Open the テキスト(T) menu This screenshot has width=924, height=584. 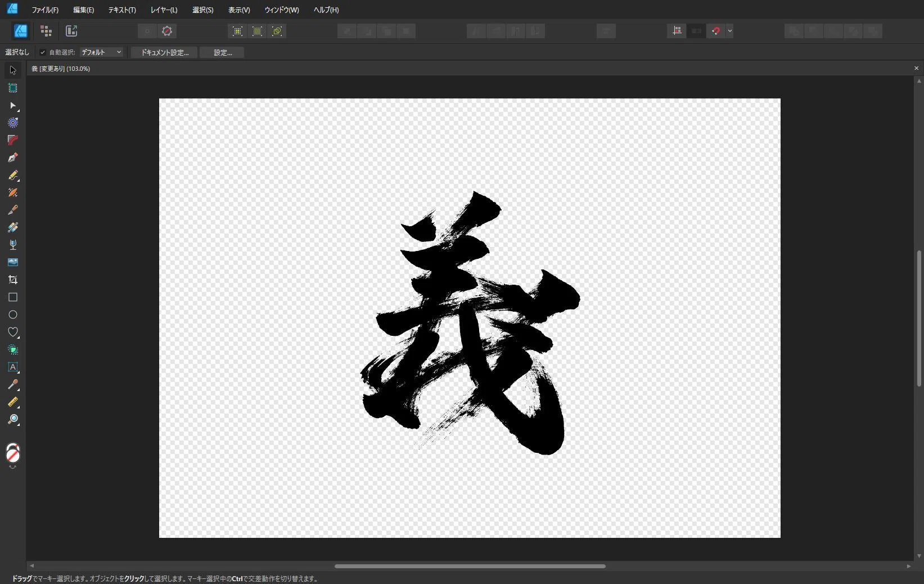coord(122,10)
